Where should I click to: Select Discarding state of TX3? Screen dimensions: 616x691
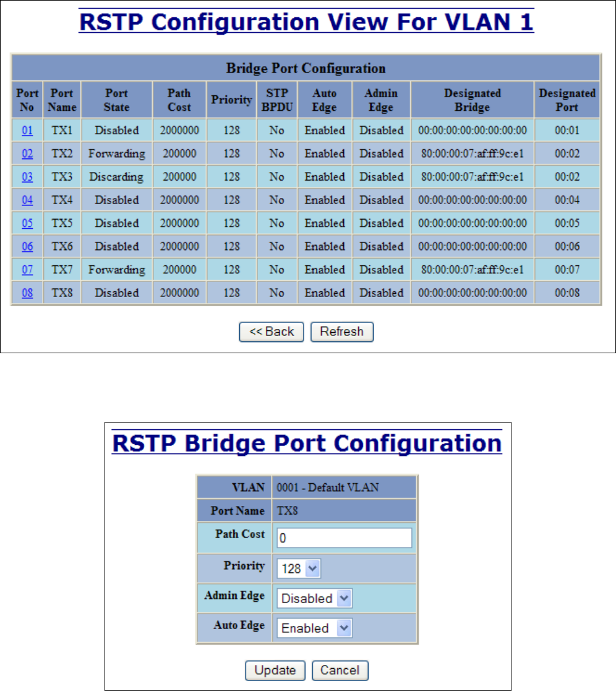tap(117, 177)
